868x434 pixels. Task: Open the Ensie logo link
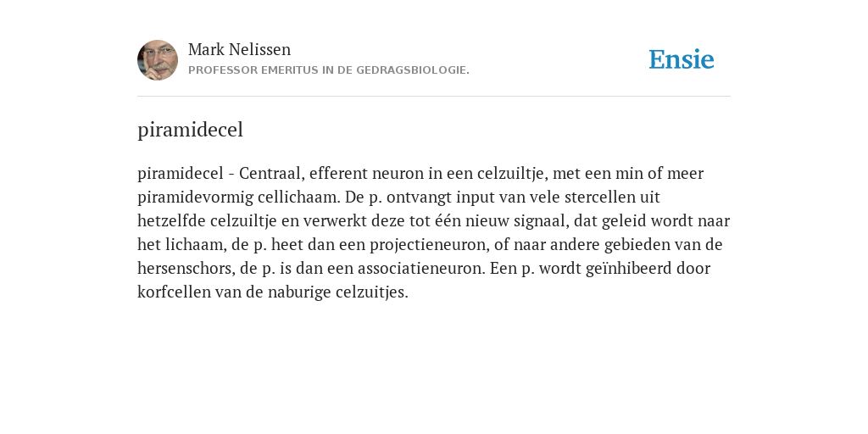[682, 59]
